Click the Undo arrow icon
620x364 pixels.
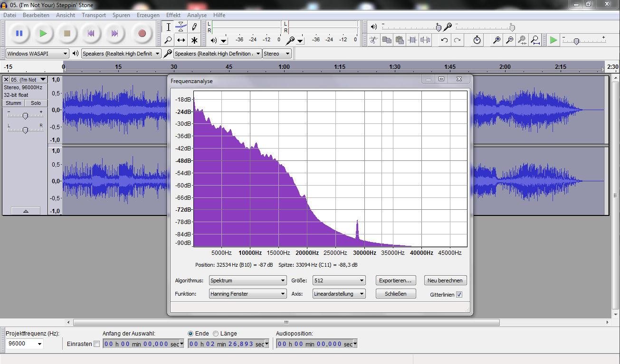click(444, 40)
